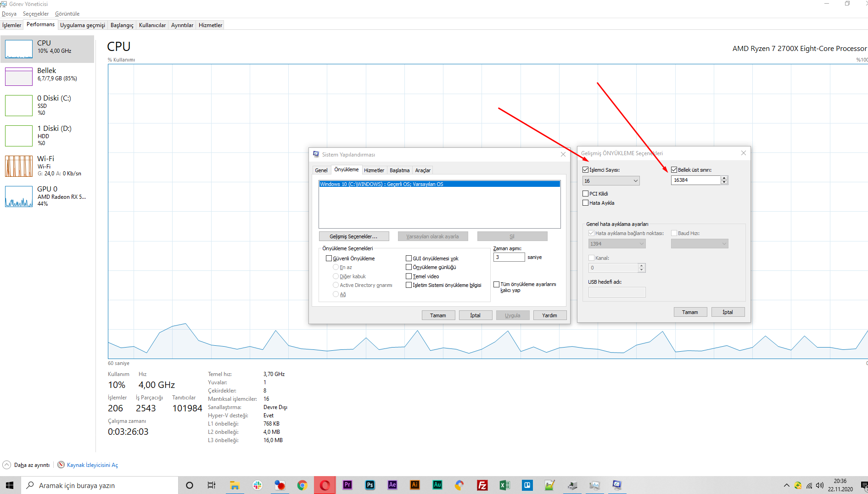
Task: Open the Seçenekler menu
Action: [36, 14]
